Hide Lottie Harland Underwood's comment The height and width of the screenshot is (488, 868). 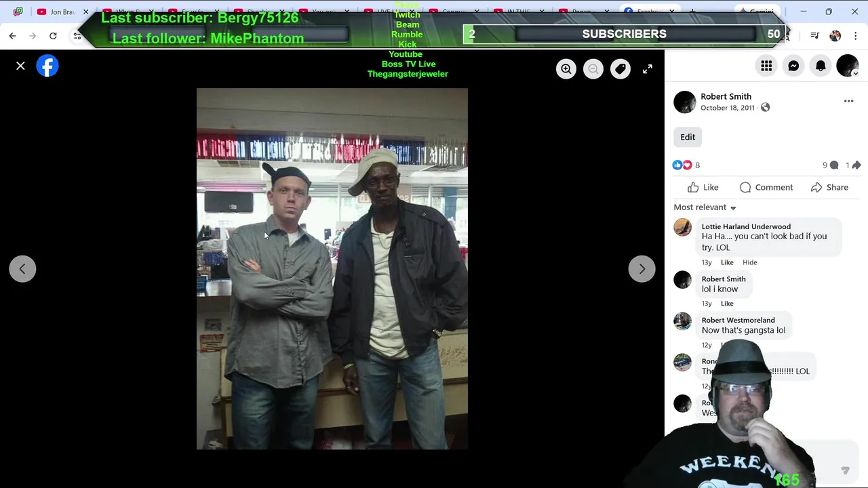click(x=749, y=262)
